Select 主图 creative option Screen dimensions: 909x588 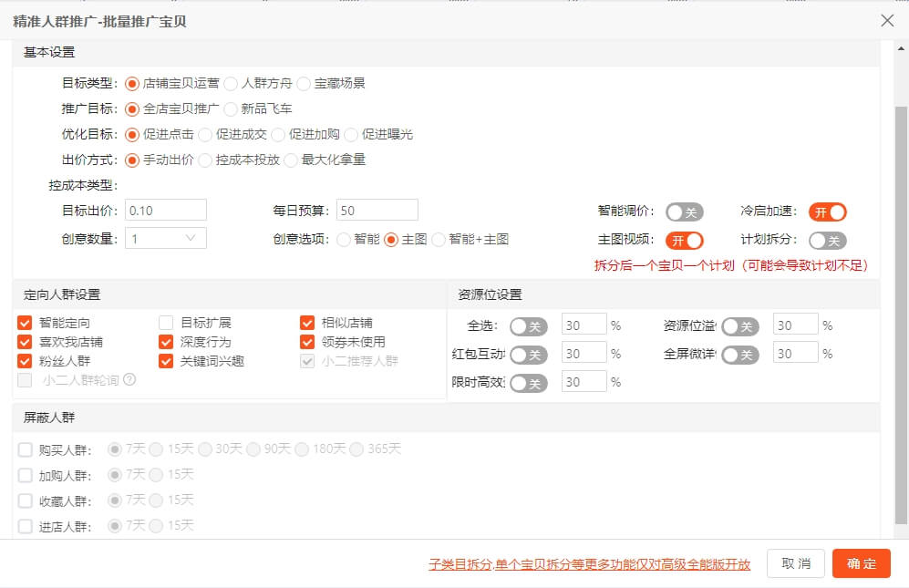point(391,240)
